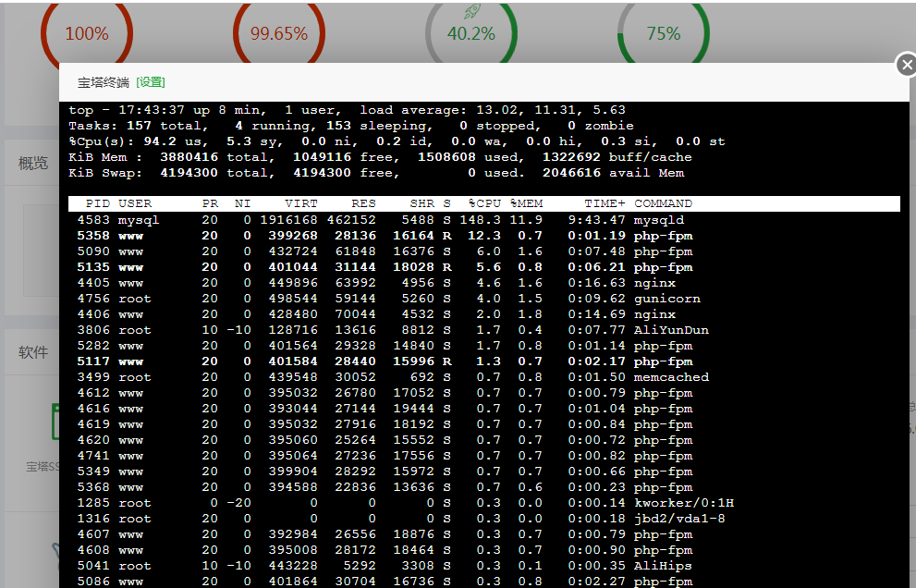Click the COMMAND column header in terminal
This screenshot has height=588, width=916.
[x=663, y=203]
